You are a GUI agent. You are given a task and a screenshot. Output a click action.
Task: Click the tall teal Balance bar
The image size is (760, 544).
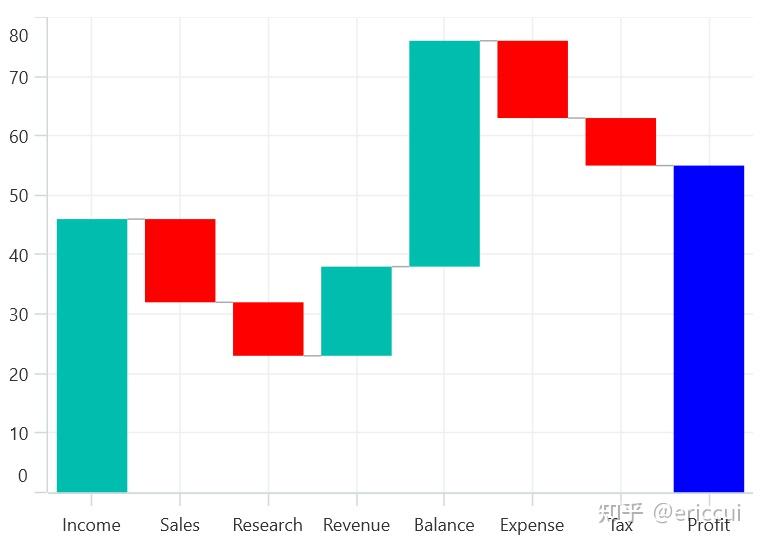coord(444,153)
